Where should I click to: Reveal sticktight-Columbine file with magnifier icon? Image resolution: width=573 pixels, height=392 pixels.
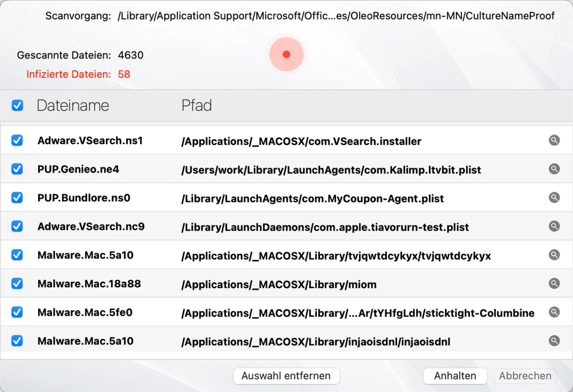tap(554, 312)
